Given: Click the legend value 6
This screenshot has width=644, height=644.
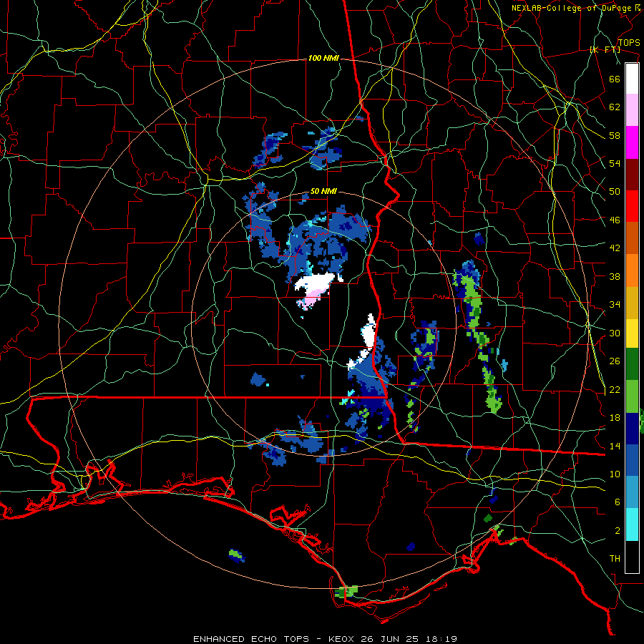Looking at the screenshot, I should point(618,502).
